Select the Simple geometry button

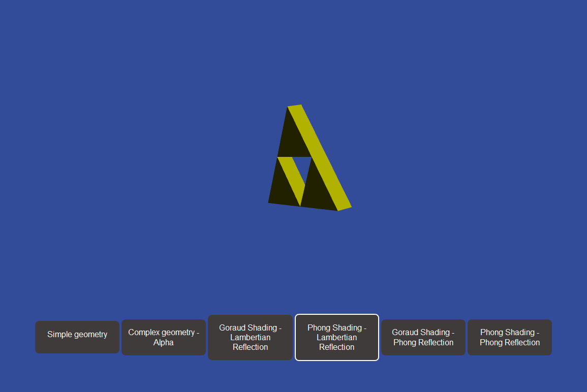pyautogui.click(x=77, y=337)
